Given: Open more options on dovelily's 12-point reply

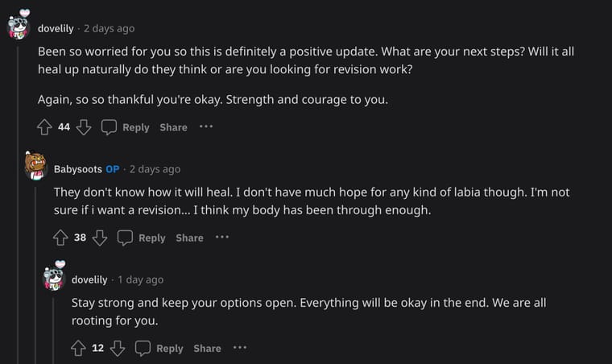Looking at the screenshot, I should 240,347.
